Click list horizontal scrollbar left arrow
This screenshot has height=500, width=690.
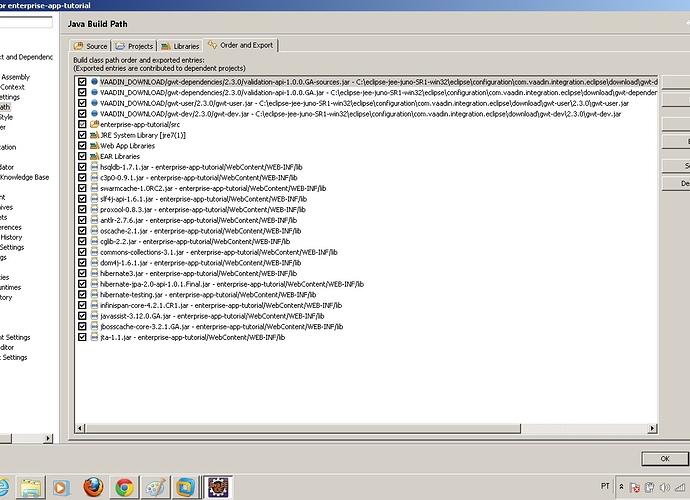(80, 428)
